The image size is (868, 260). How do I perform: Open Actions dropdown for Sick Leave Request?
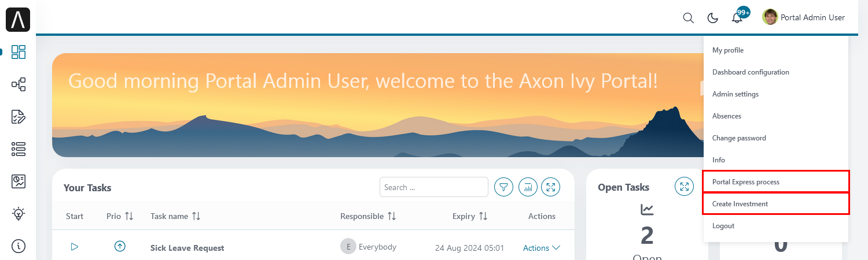pyautogui.click(x=542, y=248)
